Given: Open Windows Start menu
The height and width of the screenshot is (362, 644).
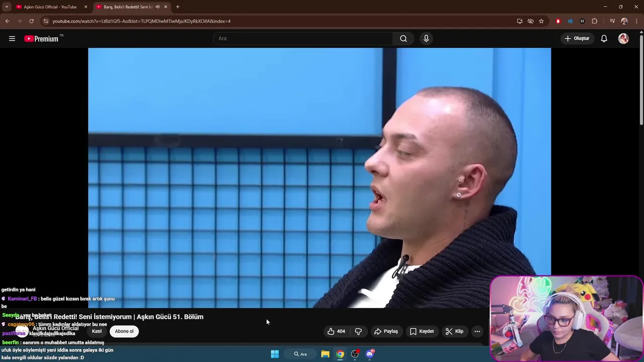Looking at the screenshot, I should pos(275,354).
